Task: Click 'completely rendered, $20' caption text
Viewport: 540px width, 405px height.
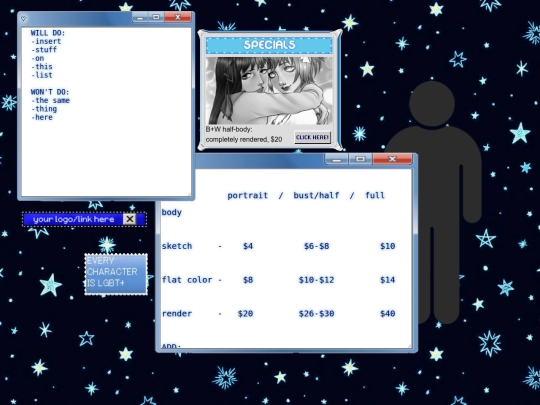Action: (244, 139)
